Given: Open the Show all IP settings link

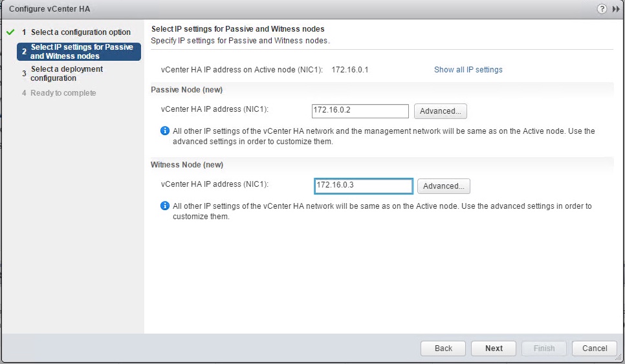Looking at the screenshot, I should click(468, 70).
